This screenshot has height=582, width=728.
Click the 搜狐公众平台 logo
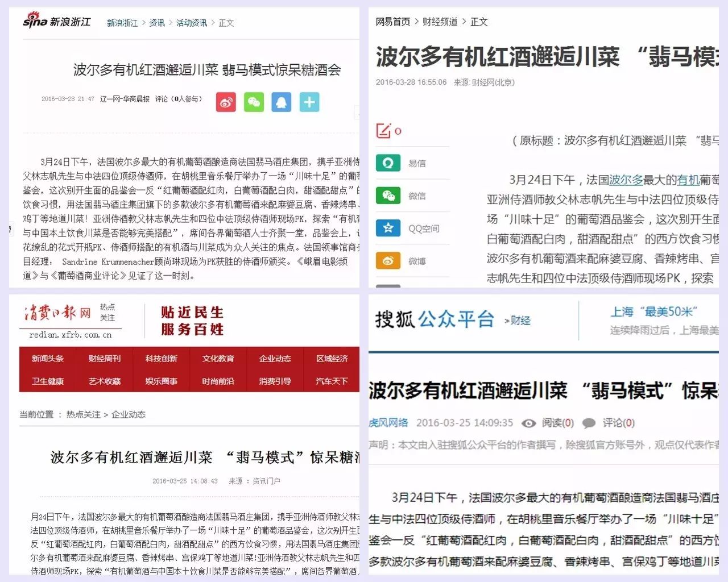(435, 319)
